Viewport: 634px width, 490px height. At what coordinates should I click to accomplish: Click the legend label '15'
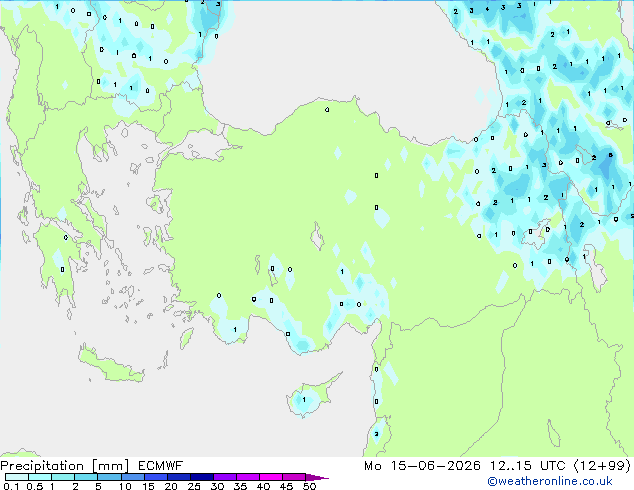[148, 486]
